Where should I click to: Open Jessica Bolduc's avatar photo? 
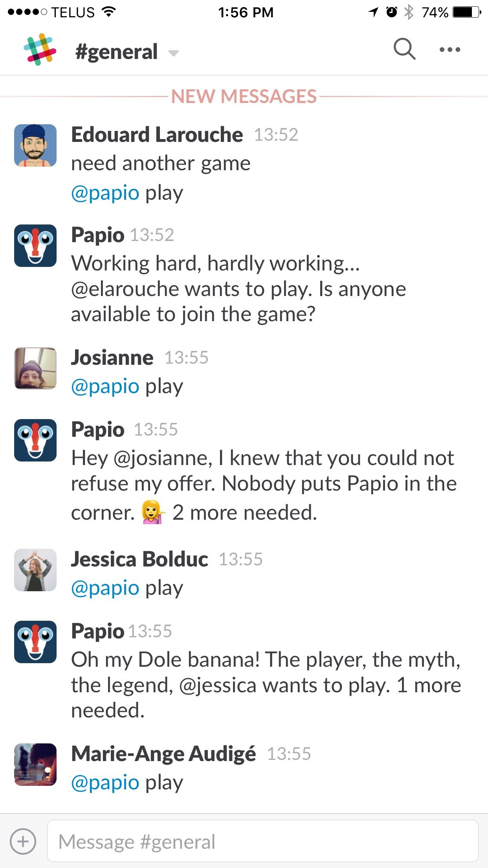[x=35, y=570]
